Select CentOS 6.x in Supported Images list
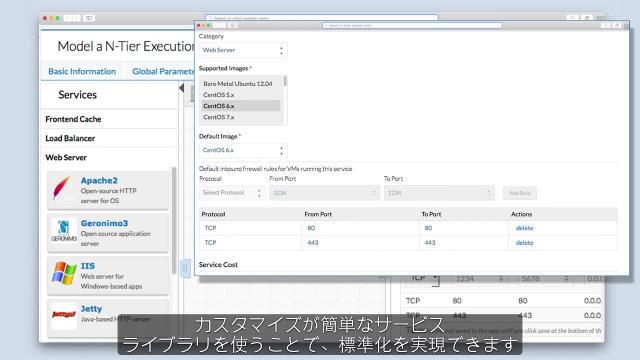Screen dimensions: 640x360 (x=241, y=106)
